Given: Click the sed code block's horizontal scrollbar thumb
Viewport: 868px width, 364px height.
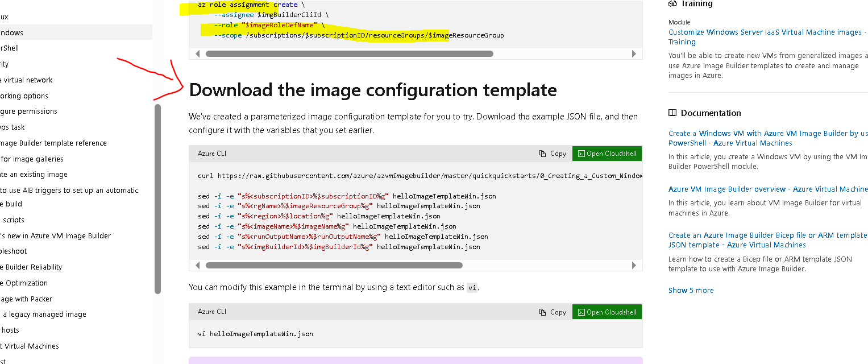Looking at the screenshot, I should tap(334, 265).
